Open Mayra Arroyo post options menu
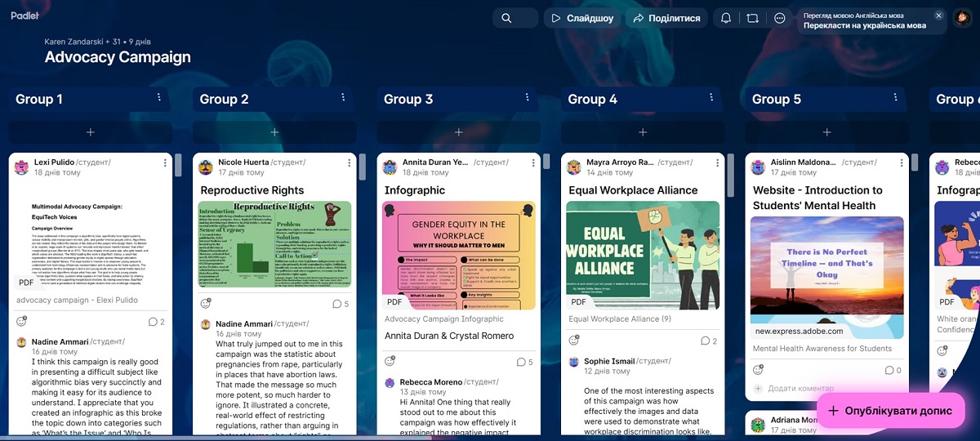This screenshot has height=441, width=980. coord(718,163)
